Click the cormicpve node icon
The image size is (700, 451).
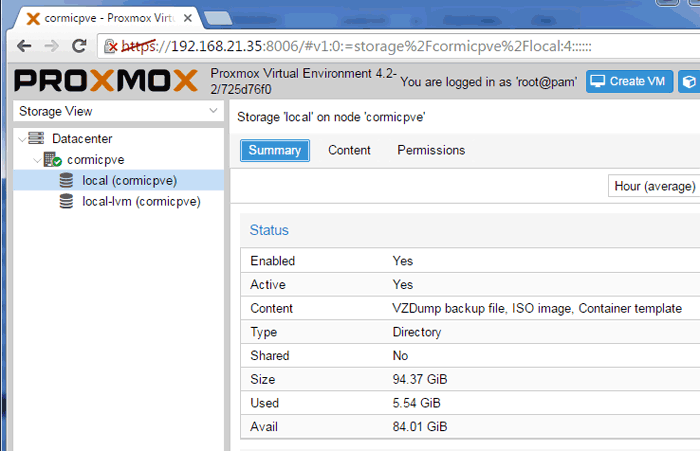(x=52, y=159)
